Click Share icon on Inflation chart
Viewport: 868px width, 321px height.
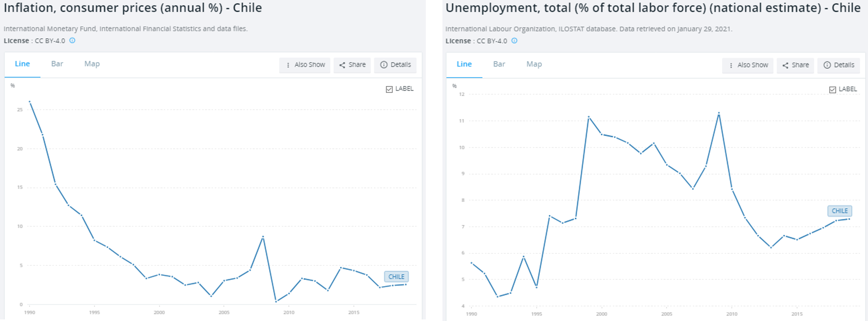(342, 65)
